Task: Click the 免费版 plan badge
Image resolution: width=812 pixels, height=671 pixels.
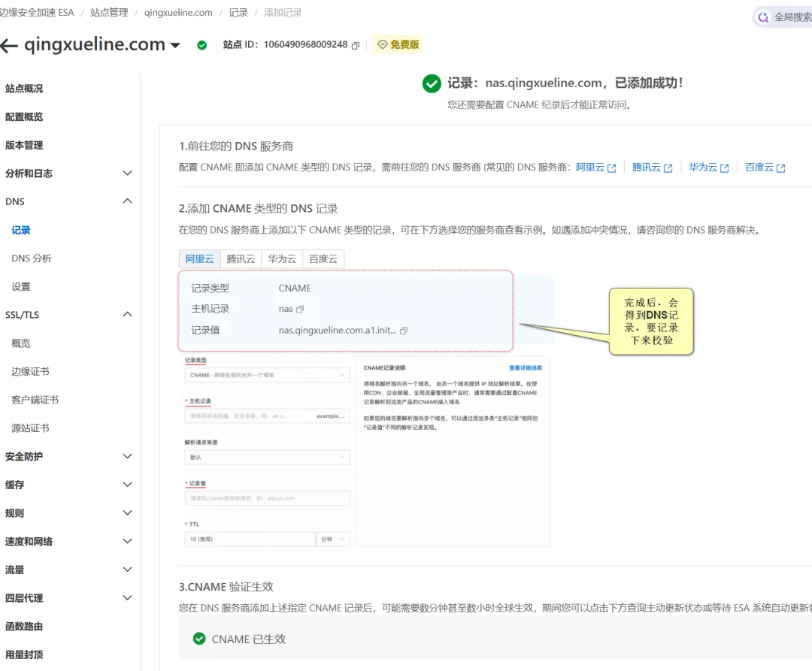Action: tap(398, 44)
